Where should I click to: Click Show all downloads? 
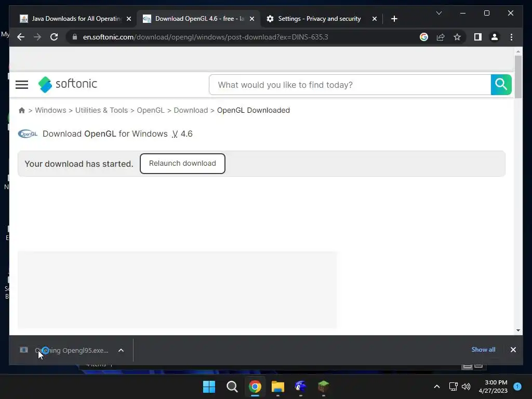[x=483, y=350]
